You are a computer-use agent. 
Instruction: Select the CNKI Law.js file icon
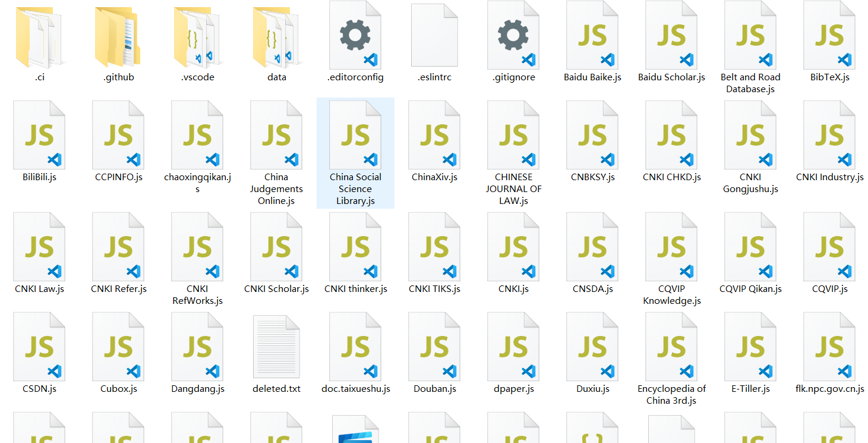click(39, 246)
